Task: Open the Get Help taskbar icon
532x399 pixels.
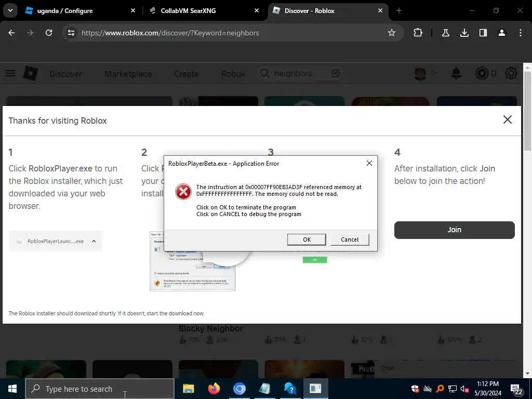Action: [290, 389]
